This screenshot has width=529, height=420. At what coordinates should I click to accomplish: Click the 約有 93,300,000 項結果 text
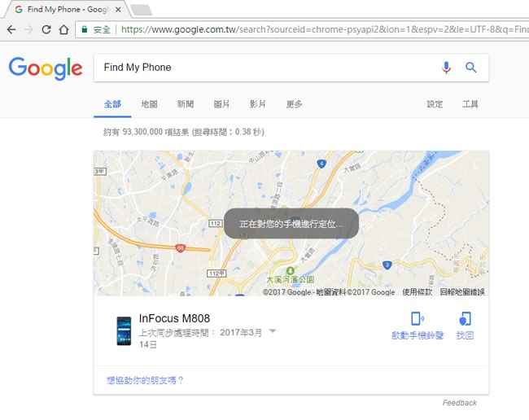point(146,132)
